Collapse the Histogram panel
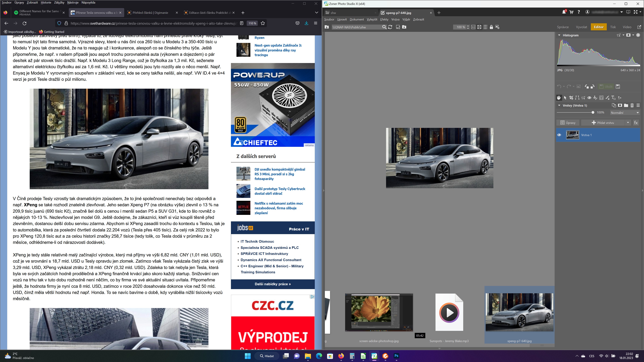This screenshot has width=644, height=362. 559,35
